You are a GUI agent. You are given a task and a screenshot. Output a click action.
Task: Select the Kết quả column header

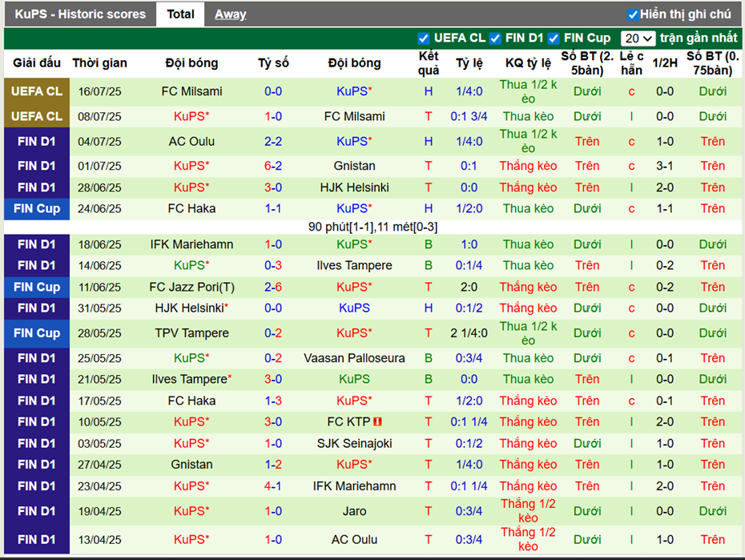(x=429, y=63)
